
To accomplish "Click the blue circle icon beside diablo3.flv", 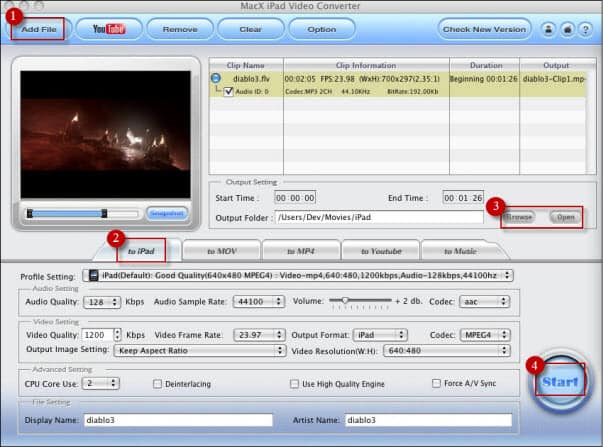I will [x=216, y=78].
